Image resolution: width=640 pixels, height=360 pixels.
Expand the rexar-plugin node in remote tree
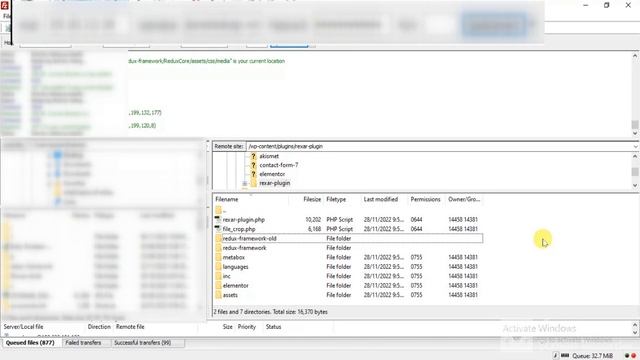(x=244, y=184)
